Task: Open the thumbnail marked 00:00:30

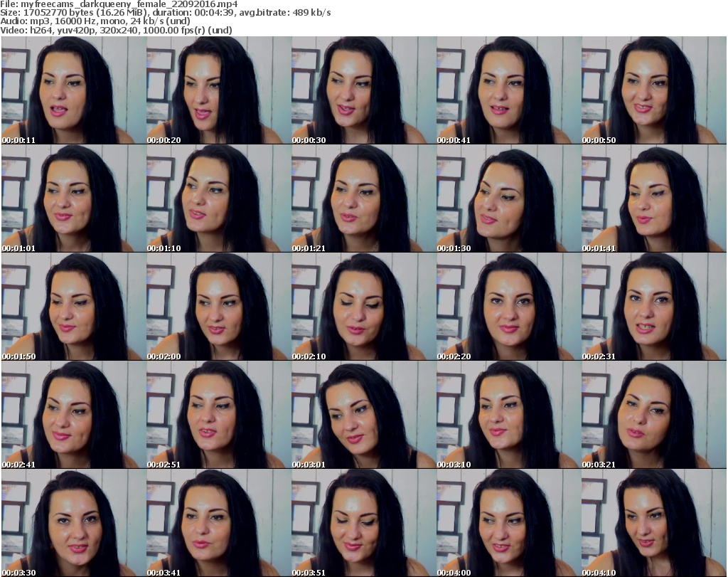Action: [363, 90]
